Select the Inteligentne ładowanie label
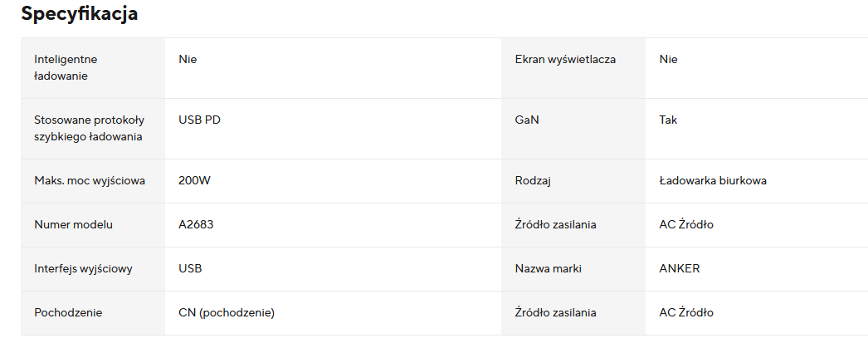 click(x=66, y=67)
